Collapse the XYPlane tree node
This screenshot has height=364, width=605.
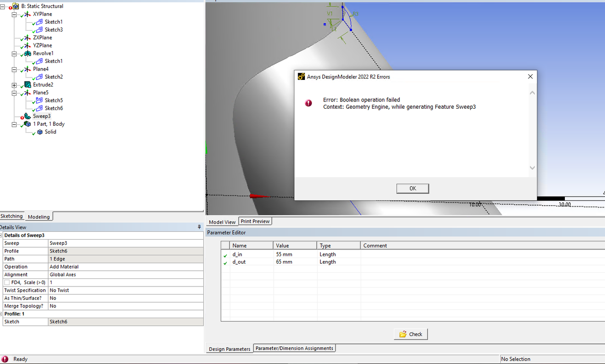[14, 14]
